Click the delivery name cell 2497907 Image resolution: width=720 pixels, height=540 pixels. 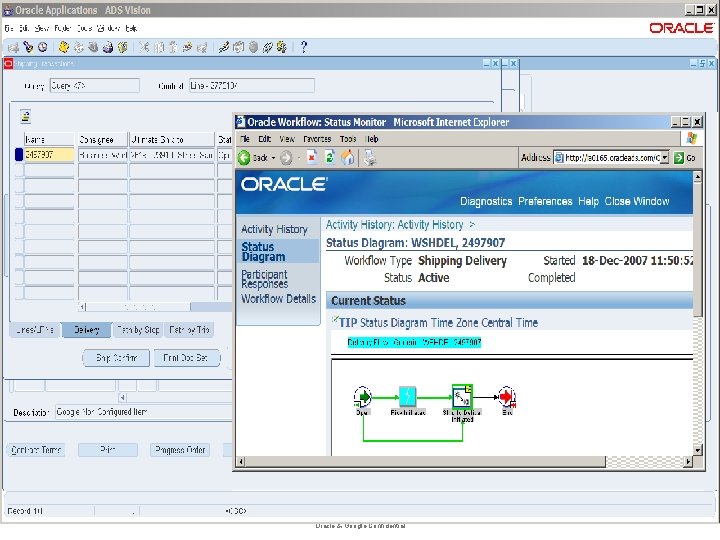coord(49,155)
